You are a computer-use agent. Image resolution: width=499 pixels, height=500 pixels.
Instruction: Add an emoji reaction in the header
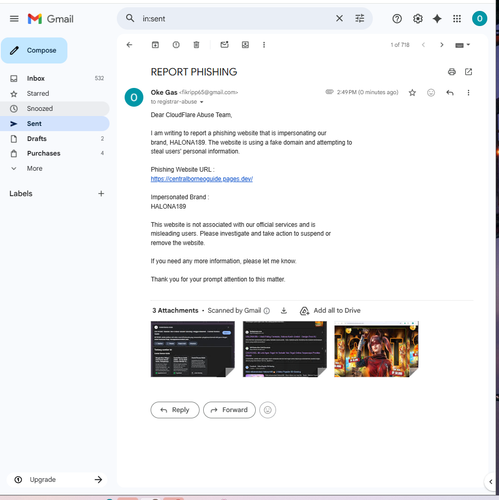(x=431, y=93)
